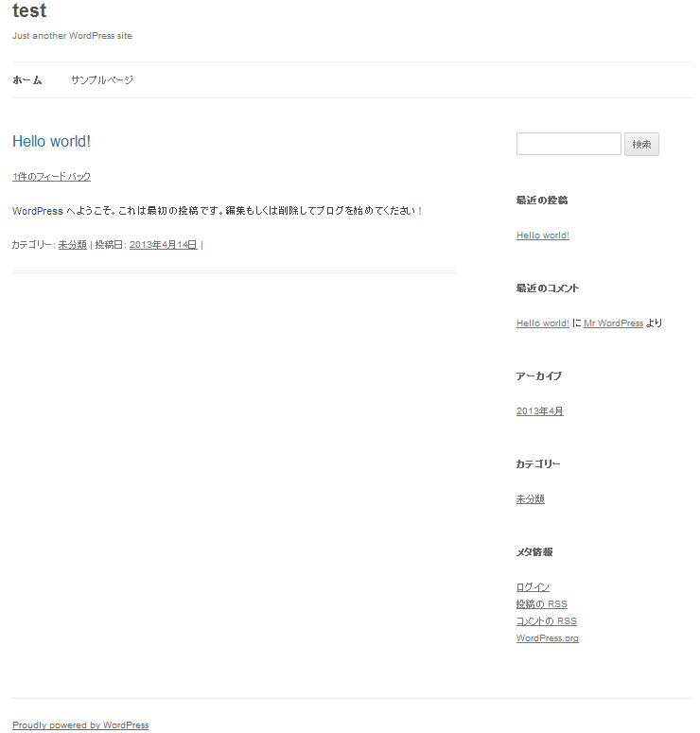Viewport: 700px width, 733px height.
Task: Visit the WordPress.org link in メタ情報
Action: point(547,638)
